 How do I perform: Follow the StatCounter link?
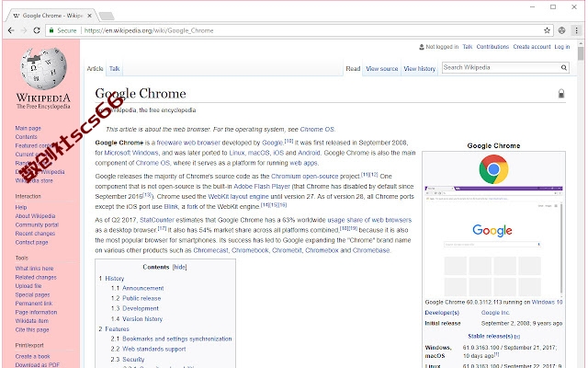(x=157, y=220)
